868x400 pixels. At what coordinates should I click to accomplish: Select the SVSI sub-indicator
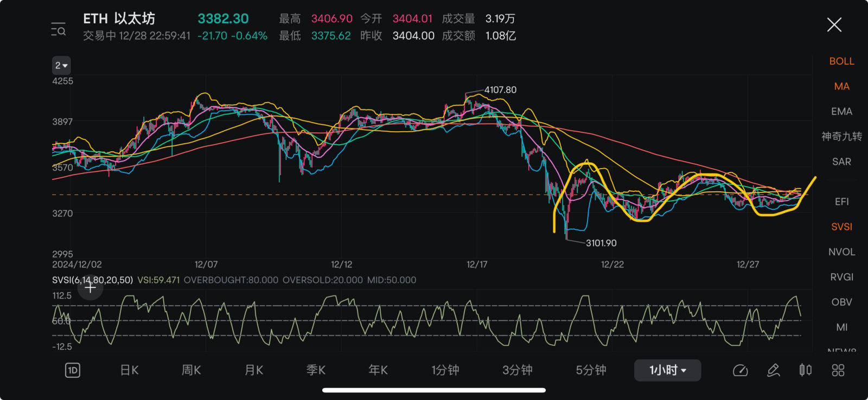(841, 227)
